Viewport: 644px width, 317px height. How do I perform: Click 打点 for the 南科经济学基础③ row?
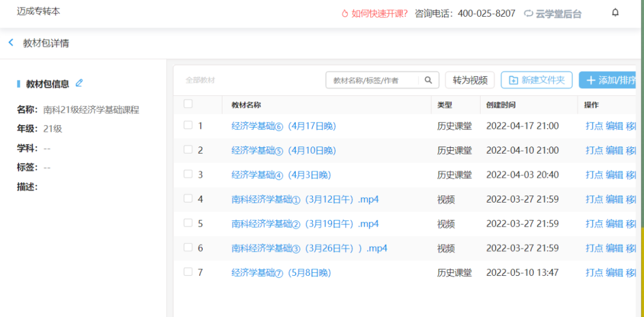[594, 248]
